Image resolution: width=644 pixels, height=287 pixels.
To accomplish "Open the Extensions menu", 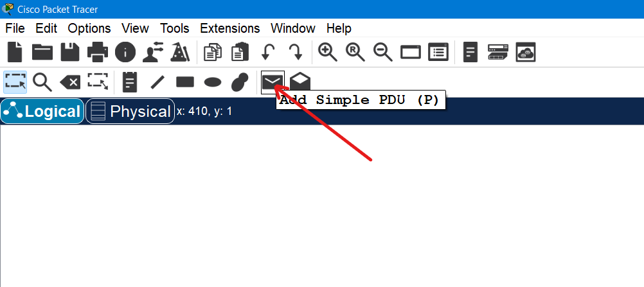I will point(229,28).
